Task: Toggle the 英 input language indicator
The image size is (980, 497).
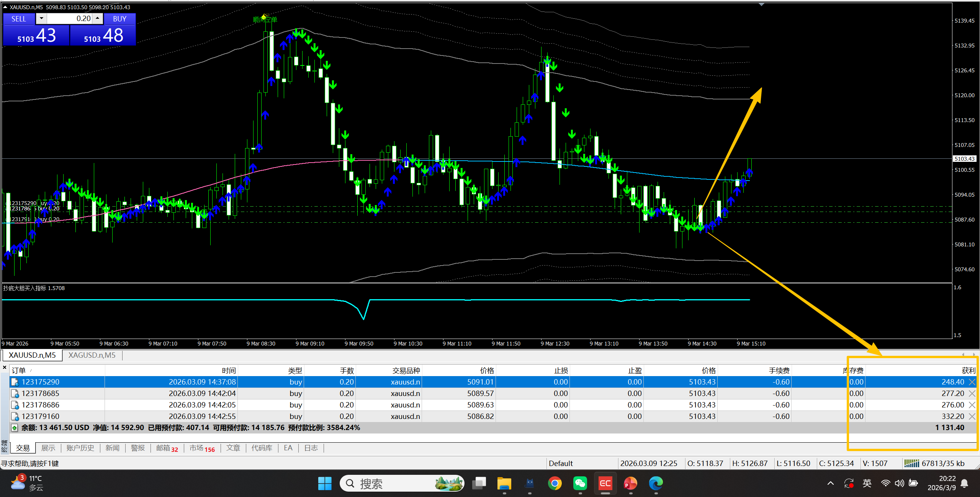Action: click(x=867, y=484)
